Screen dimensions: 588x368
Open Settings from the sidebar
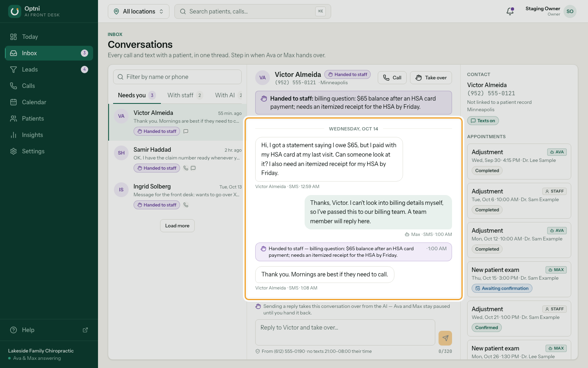pyautogui.click(x=49, y=151)
